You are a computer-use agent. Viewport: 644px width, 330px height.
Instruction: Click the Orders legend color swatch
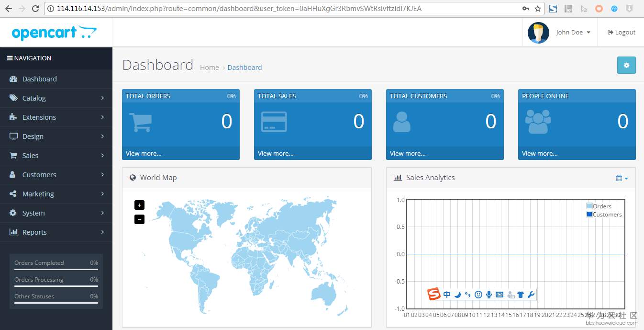(x=589, y=206)
